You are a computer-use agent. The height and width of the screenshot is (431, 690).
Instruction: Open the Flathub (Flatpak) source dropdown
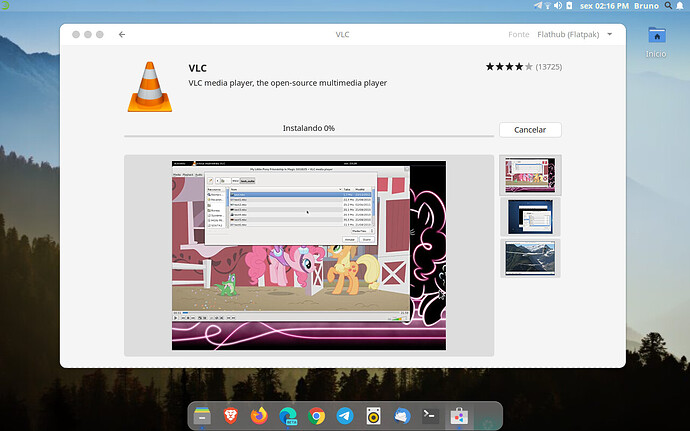(x=575, y=34)
